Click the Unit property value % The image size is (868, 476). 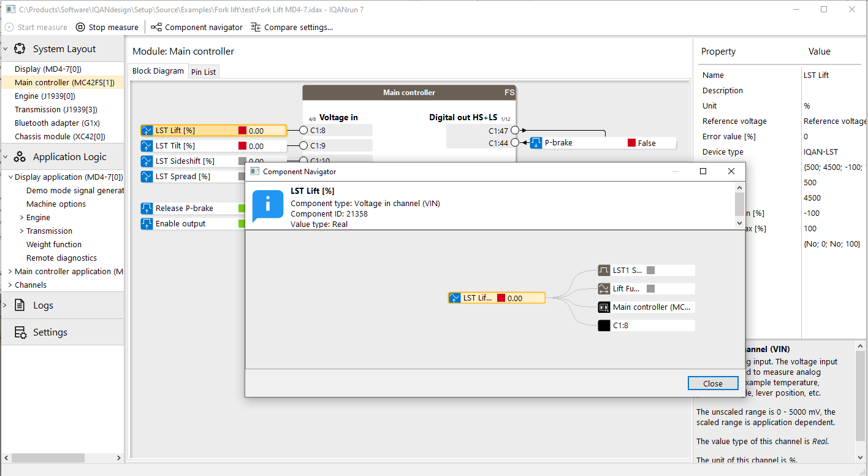(807, 106)
